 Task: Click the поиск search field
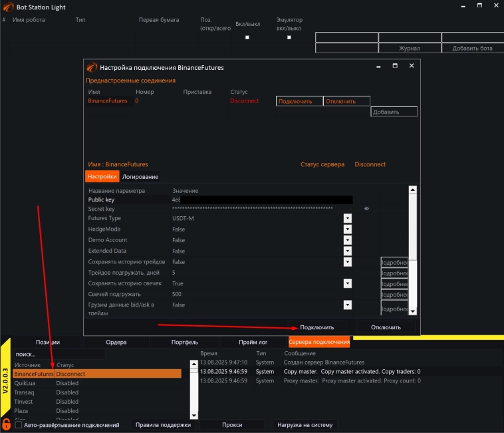point(53,355)
